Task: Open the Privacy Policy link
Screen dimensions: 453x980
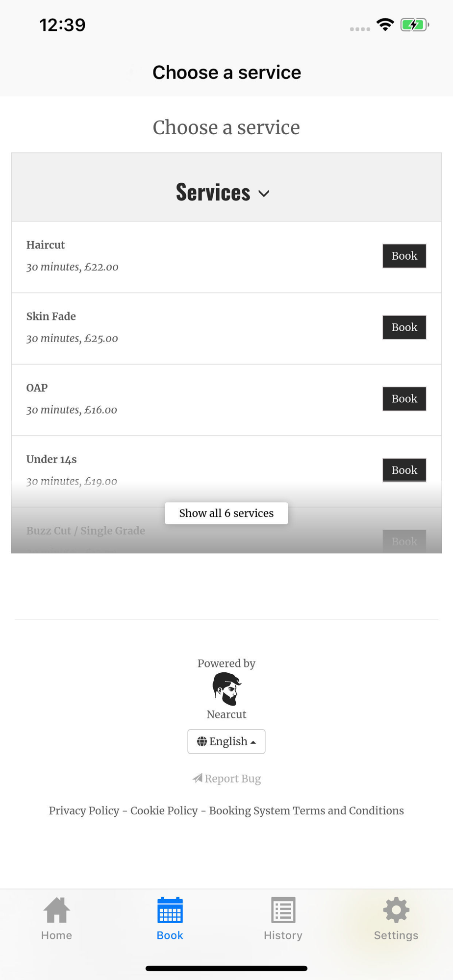Action: 84,810
